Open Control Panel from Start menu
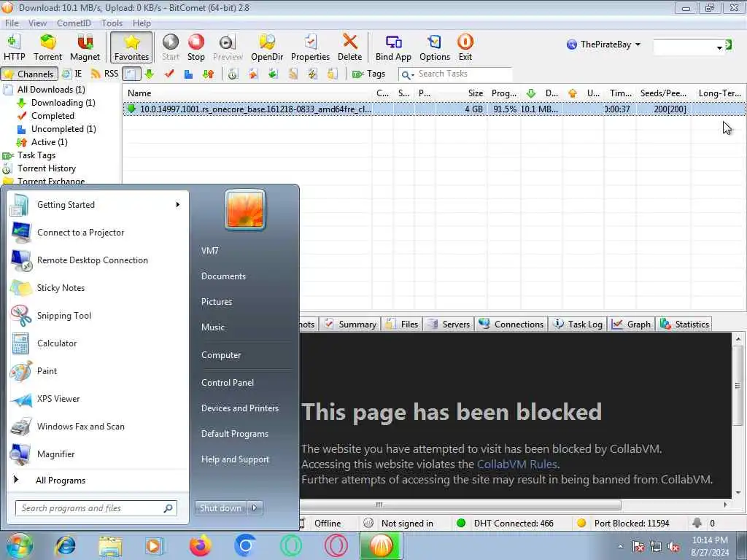This screenshot has height=560, width=747. (228, 383)
